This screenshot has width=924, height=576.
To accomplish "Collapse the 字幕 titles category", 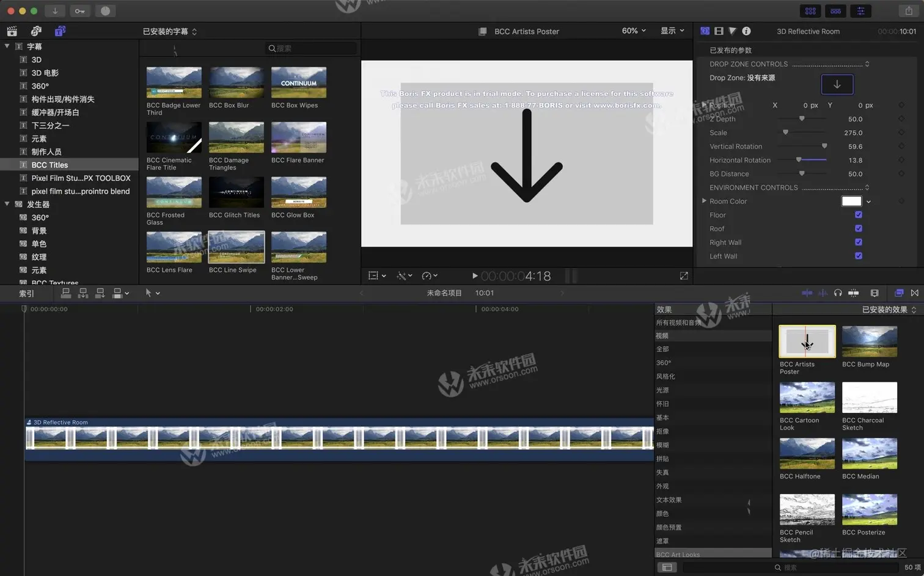I will click(7, 46).
